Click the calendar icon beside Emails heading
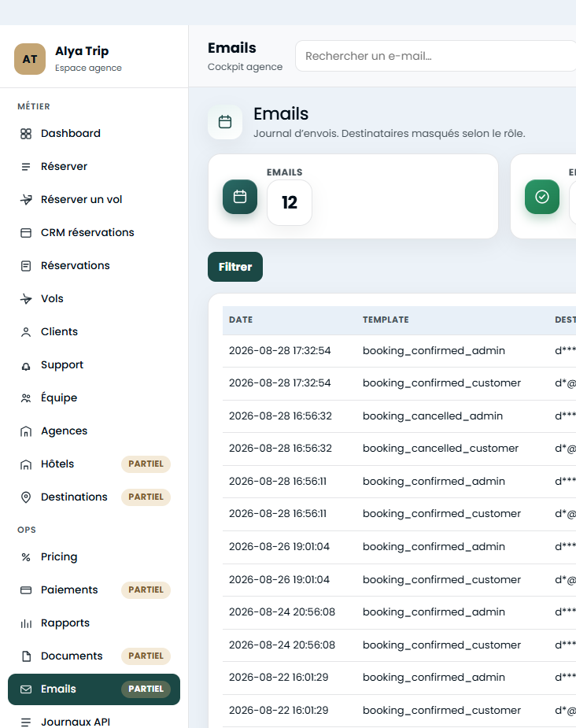 pyautogui.click(x=225, y=122)
